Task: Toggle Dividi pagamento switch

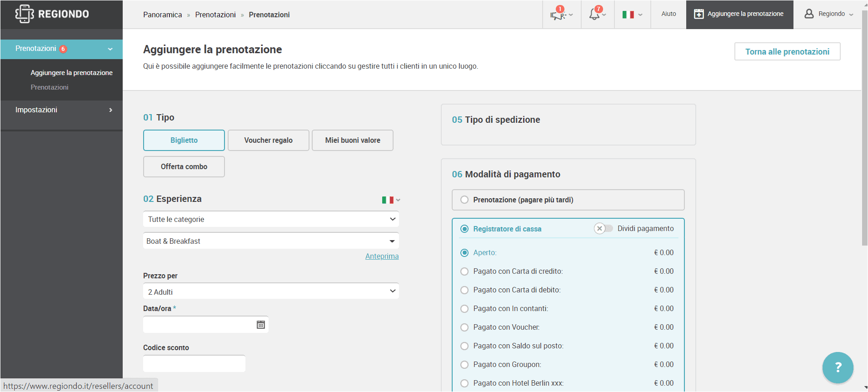Action: point(604,228)
